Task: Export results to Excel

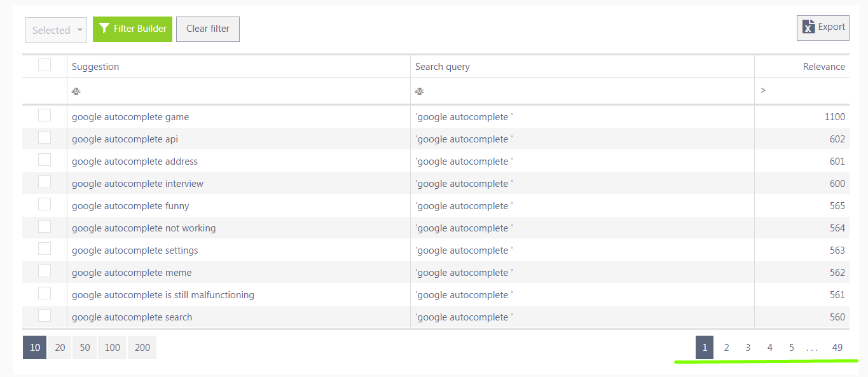Action: pyautogui.click(x=823, y=27)
